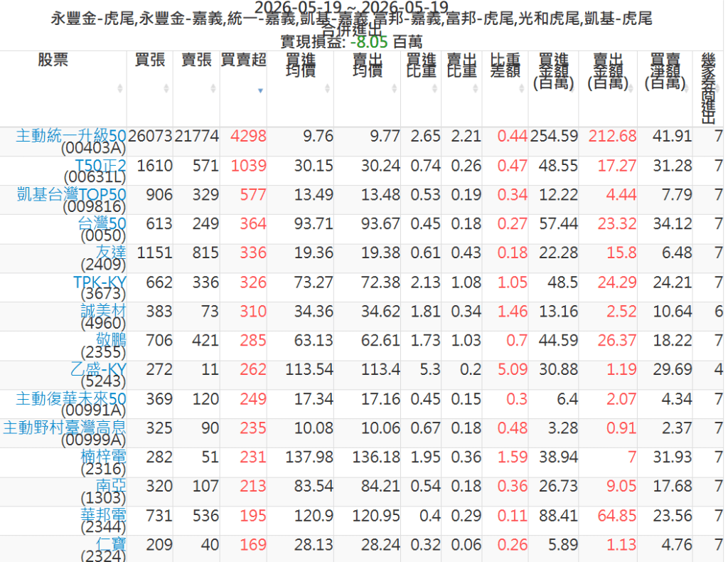Toggle 買賣超 descending sort arrow
The width and height of the screenshot is (728, 562).
tap(260, 90)
